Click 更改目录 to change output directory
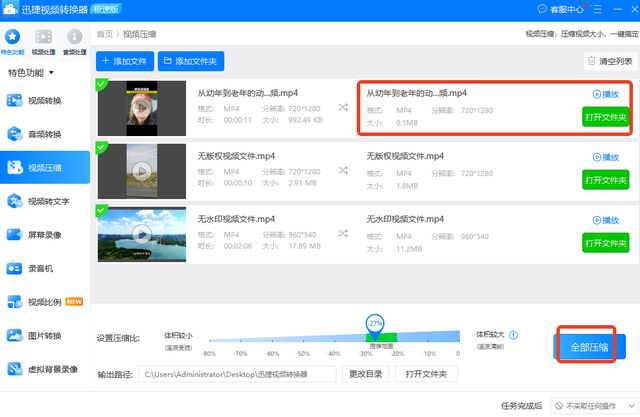Viewport: 640px width, 417px height. 365,374
